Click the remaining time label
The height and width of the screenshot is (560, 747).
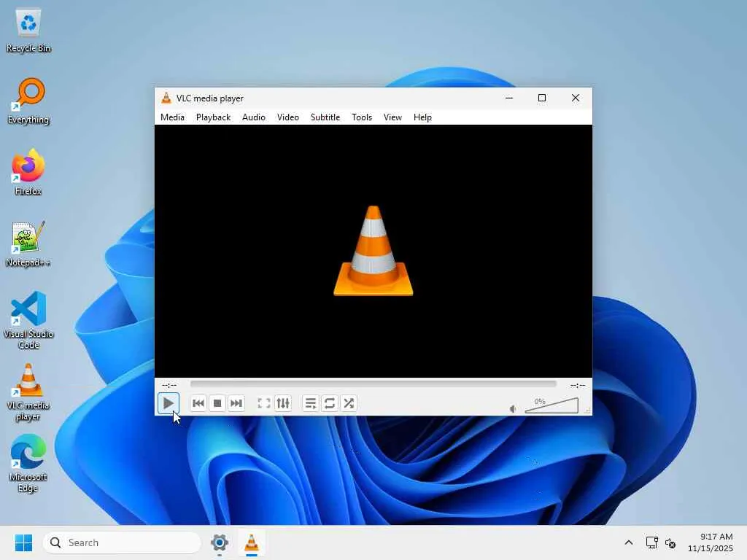pos(578,385)
